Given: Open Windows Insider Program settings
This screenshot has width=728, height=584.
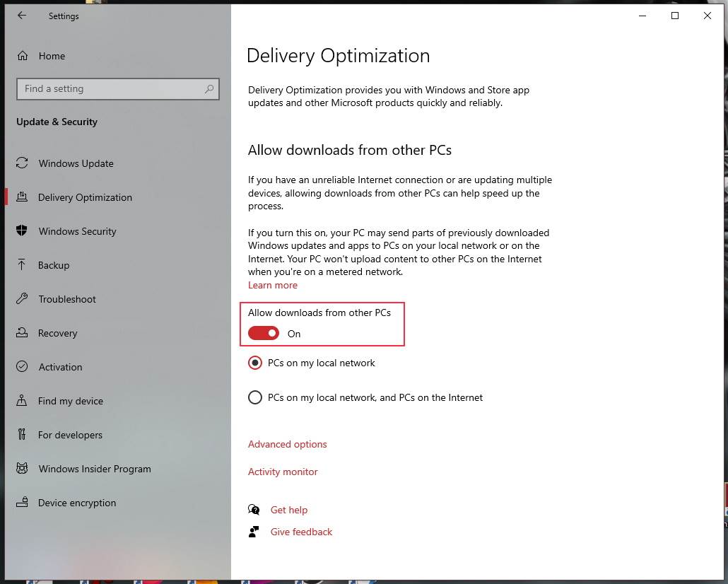Looking at the screenshot, I should (x=94, y=469).
